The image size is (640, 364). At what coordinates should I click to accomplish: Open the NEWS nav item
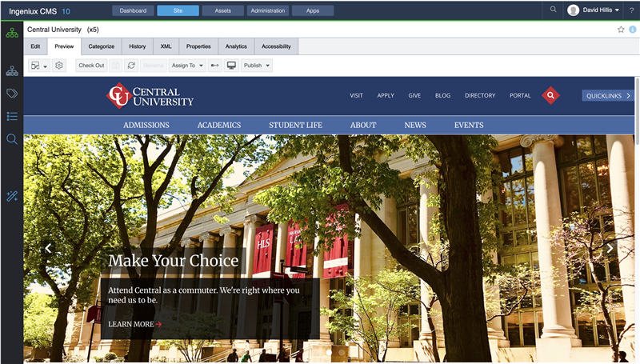415,126
